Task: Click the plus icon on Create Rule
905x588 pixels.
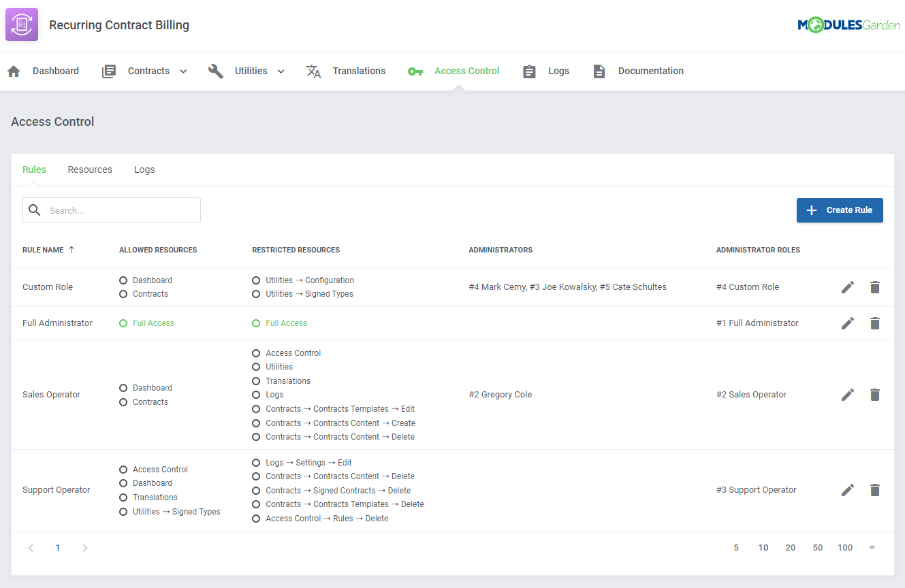Action: pos(812,210)
